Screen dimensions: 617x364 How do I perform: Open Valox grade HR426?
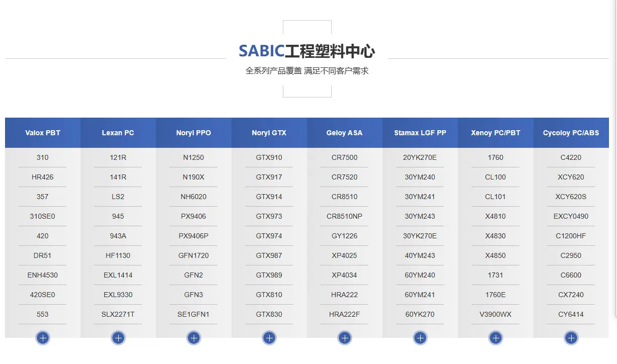coord(43,177)
